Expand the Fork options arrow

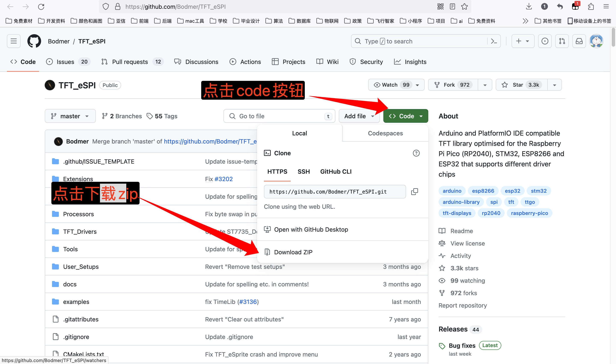tap(485, 85)
